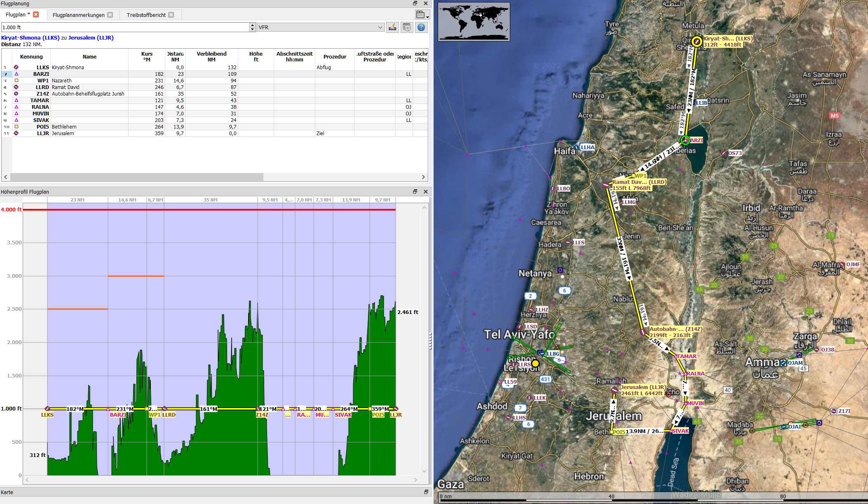Click the cruise altitude field showing 1.000 ft
The height and width of the screenshot is (504, 868).
coord(125,27)
